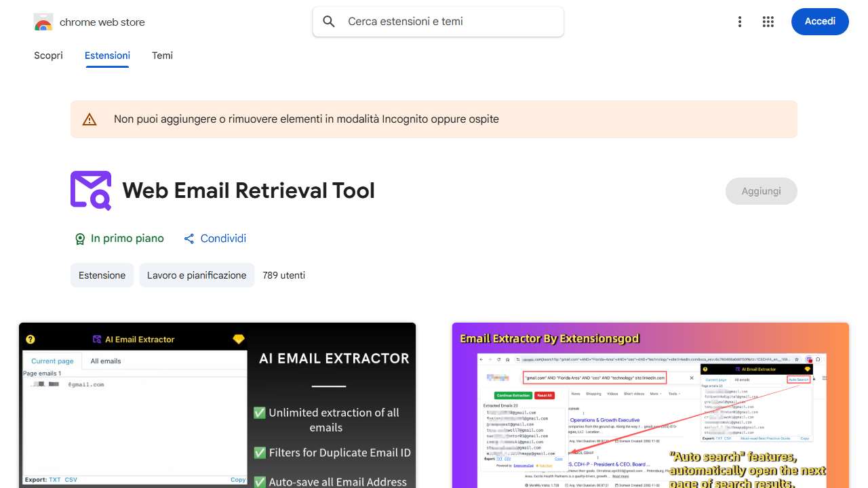Screen dimensions: 868x488
Task: Click the warning triangle in the Incognito banner
Action: pyautogui.click(x=90, y=119)
